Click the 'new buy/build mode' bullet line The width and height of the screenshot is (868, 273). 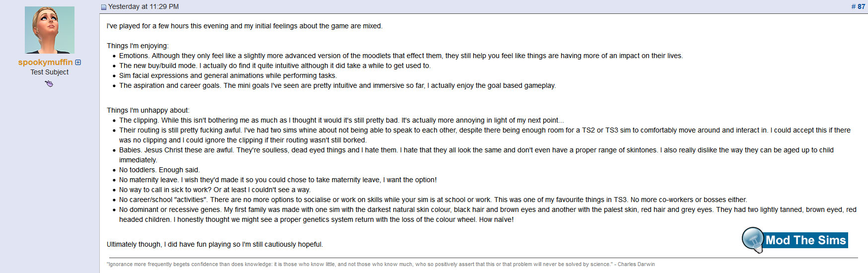click(x=275, y=66)
